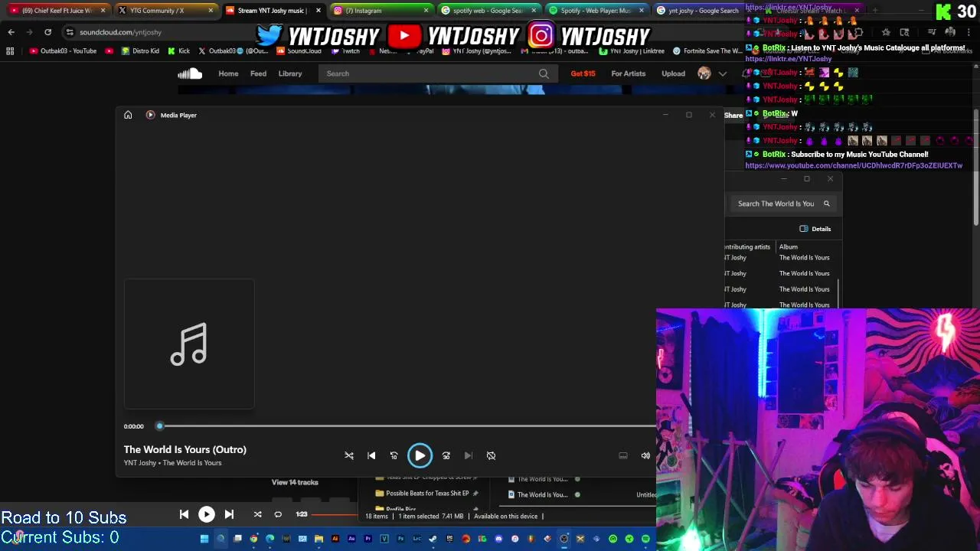Image resolution: width=980 pixels, height=551 pixels.
Task: Click the album art music note thumbnail
Action: (x=189, y=344)
